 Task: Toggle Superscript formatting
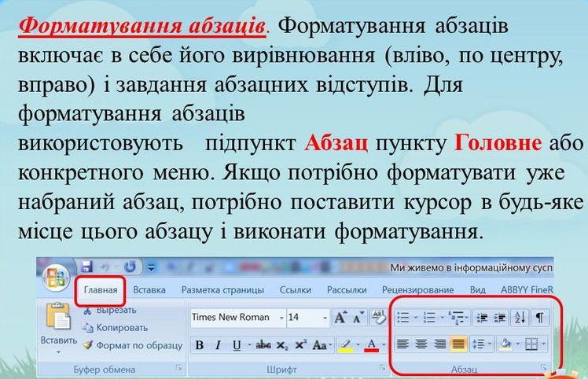(x=300, y=344)
